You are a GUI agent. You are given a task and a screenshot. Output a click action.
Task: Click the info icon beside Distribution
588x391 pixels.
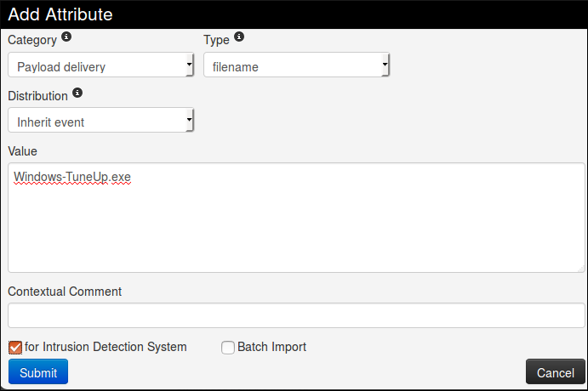pos(77,93)
